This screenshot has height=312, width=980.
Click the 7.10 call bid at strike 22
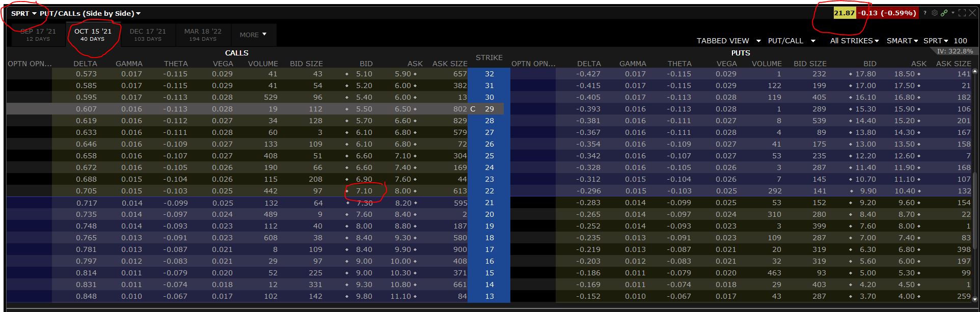(x=364, y=191)
